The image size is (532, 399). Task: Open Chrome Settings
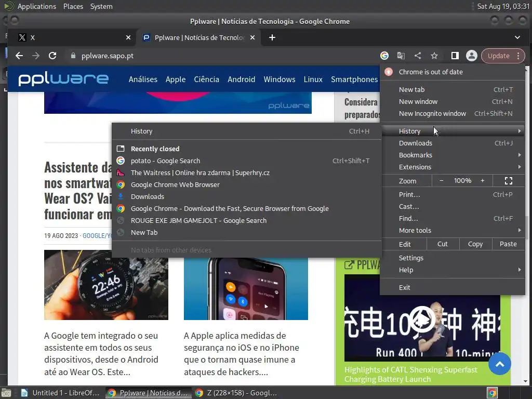[x=453, y=258]
